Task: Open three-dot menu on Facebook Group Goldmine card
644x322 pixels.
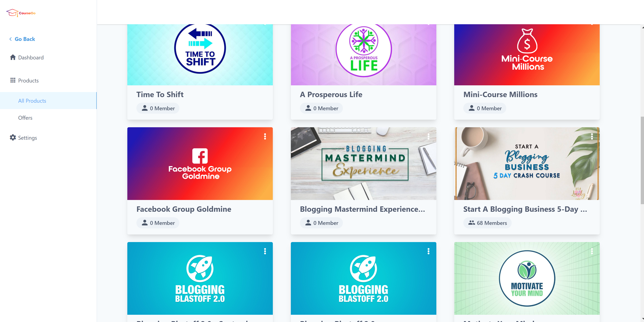Action: pyautogui.click(x=265, y=136)
